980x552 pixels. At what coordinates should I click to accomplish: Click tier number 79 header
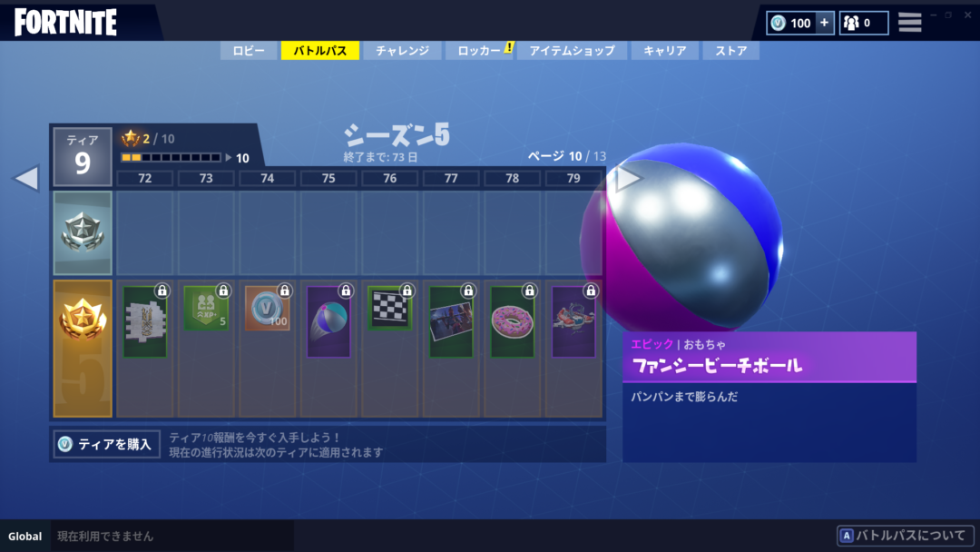coord(573,178)
